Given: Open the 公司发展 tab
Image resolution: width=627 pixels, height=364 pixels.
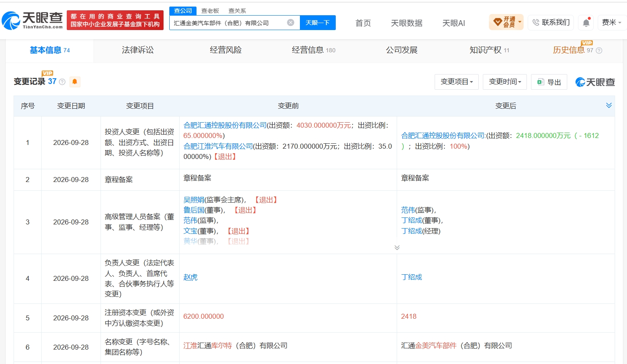Looking at the screenshot, I should pos(402,50).
